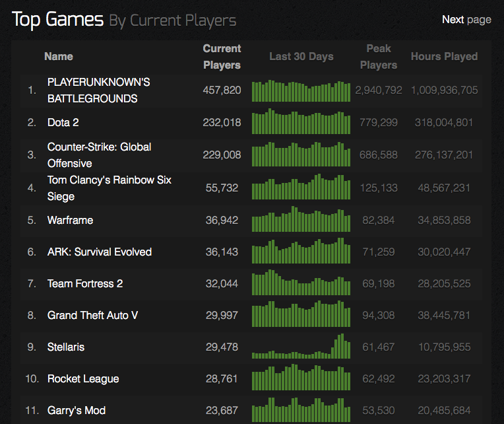Click the Team Fortress 2 30-day chart
Viewport: 504px width, 424px height.
301,283
